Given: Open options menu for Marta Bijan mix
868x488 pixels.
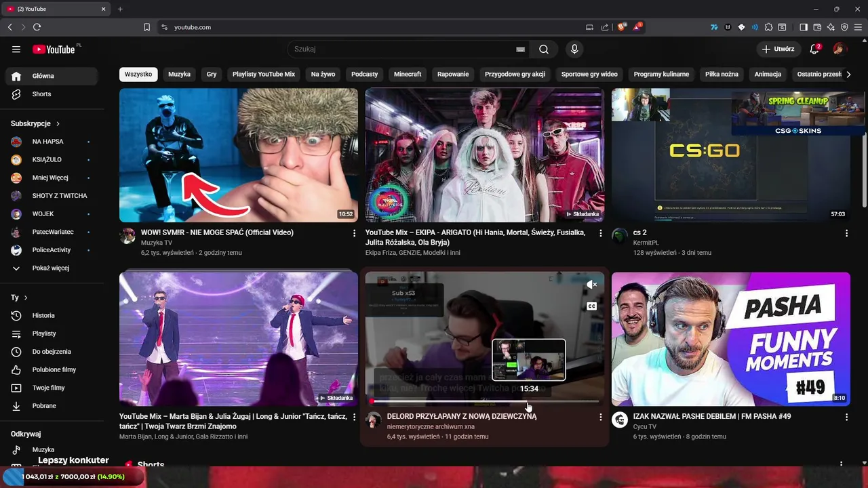Looking at the screenshot, I should tap(354, 418).
